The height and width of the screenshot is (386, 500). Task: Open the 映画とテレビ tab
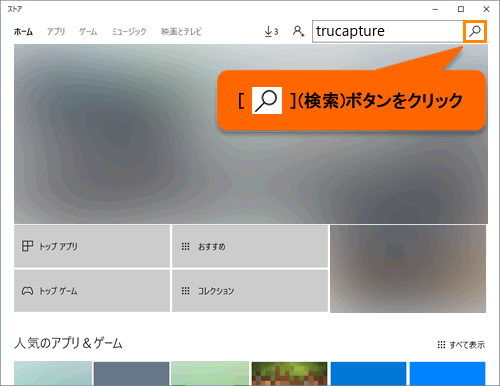[181, 32]
